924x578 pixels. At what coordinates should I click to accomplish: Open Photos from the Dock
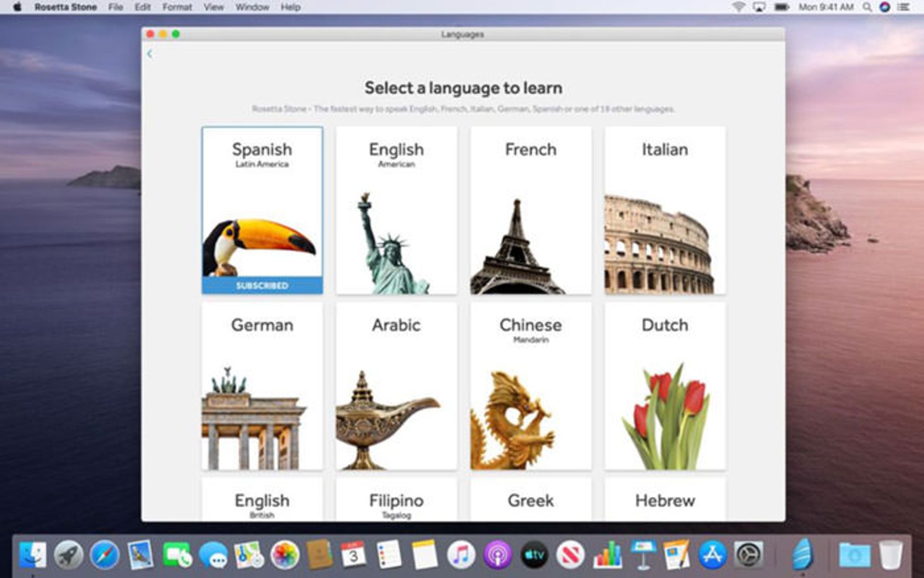point(285,555)
